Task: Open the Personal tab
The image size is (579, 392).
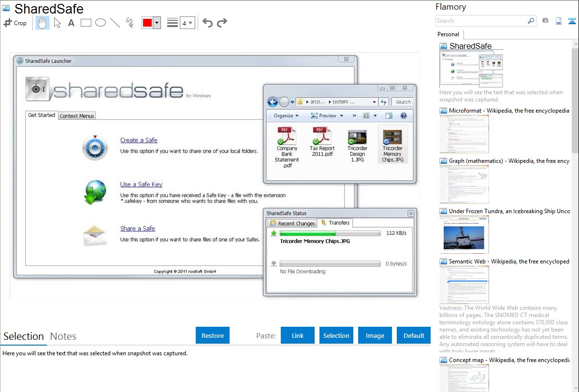Action: coord(449,34)
